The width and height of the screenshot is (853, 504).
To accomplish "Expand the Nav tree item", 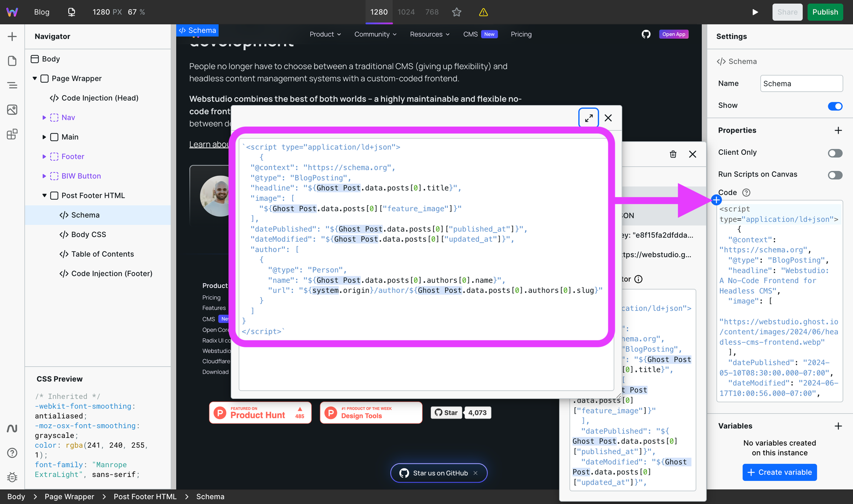I will (x=44, y=117).
